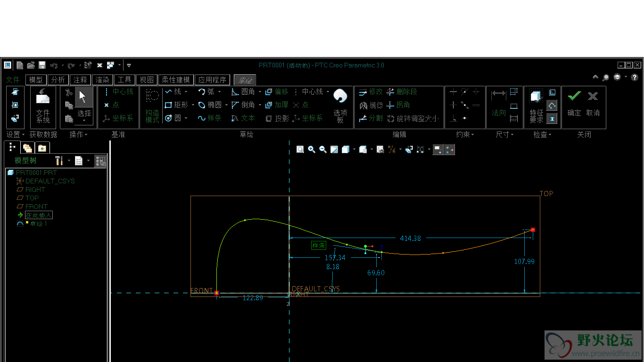This screenshot has height=362, width=644.
Task: Click the 加厚 thicken tool
Action: click(x=277, y=105)
